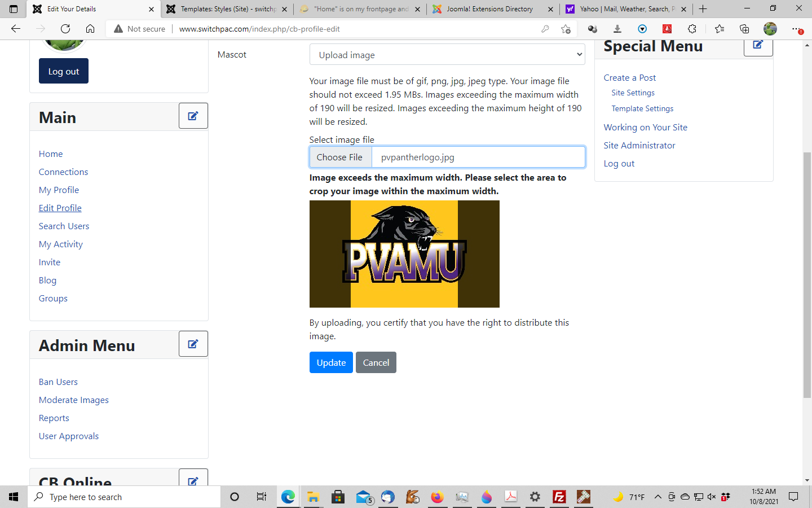
Task: Open the User Approvals link
Action: (69, 436)
